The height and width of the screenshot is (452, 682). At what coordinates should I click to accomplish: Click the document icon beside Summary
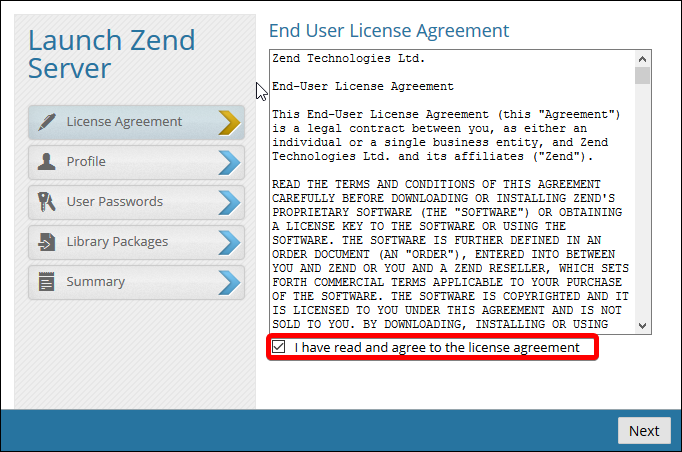click(x=46, y=282)
